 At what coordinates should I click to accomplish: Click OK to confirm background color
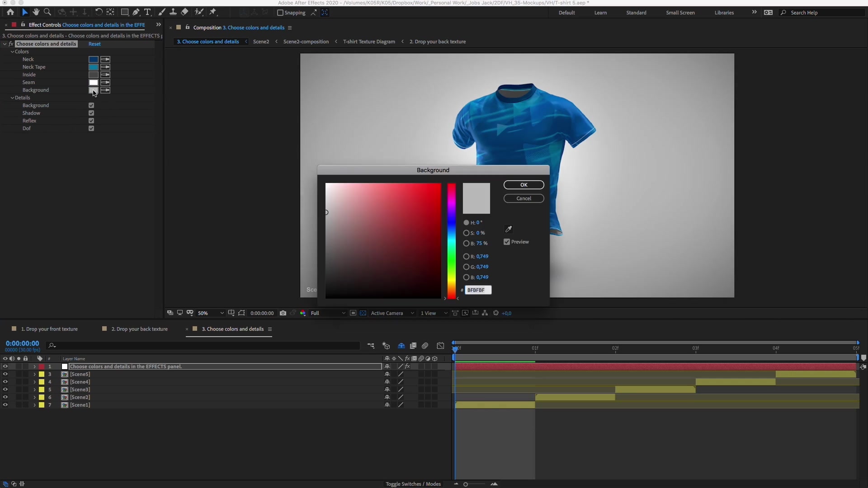tap(524, 184)
